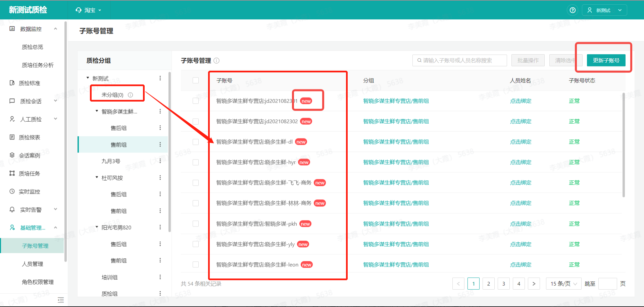This screenshot has height=307, width=644.
Task: Click the 基础管理 person icon
Action: tap(12, 228)
